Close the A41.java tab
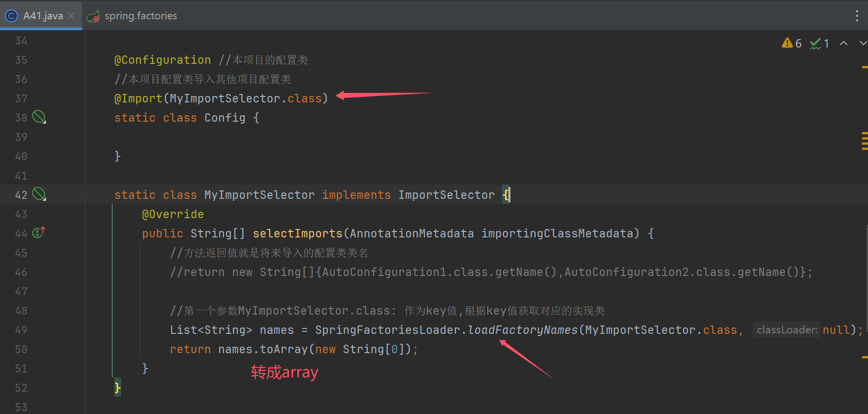 tap(72, 16)
